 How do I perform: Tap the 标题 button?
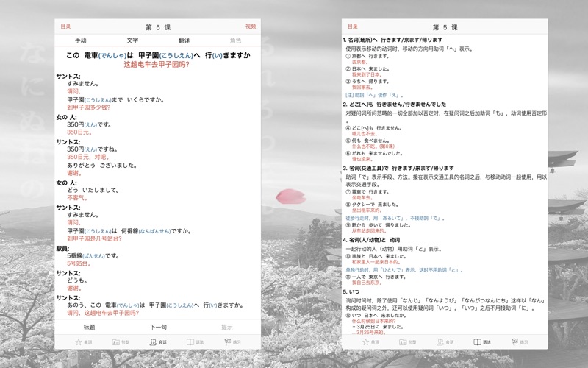pyautogui.click(x=89, y=327)
